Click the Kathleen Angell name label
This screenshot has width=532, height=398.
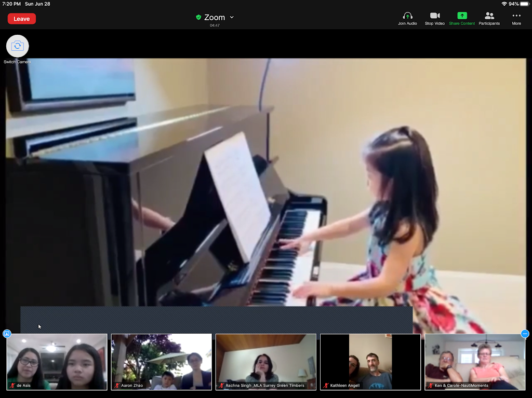coord(345,386)
